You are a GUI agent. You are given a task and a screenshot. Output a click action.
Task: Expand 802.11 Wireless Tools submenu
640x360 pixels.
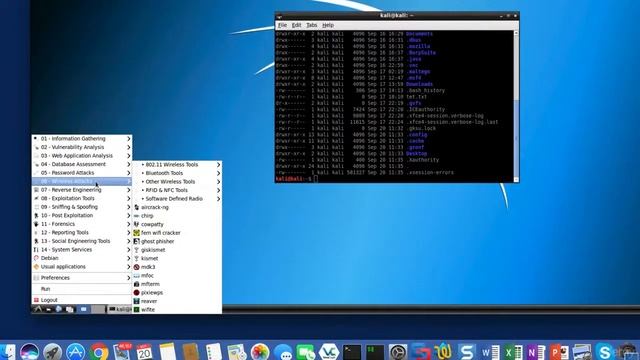177,165
